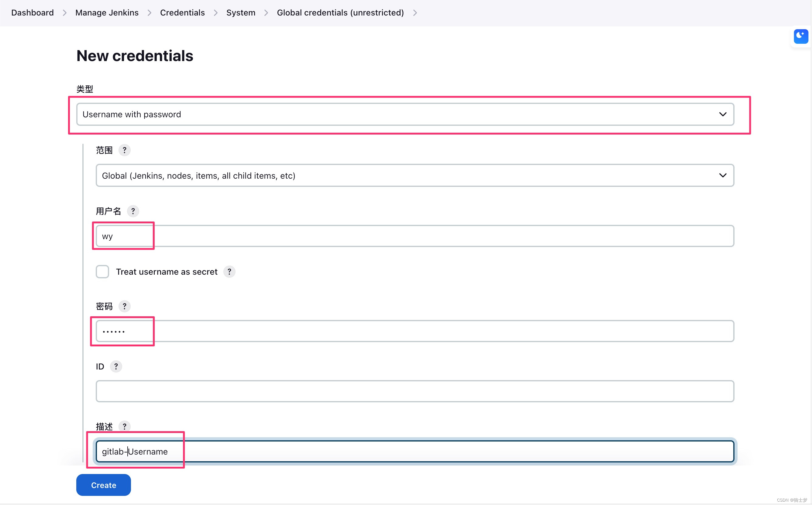This screenshot has width=812, height=505.
Task: Open System breadcrumb link
Action: [241, 13]
